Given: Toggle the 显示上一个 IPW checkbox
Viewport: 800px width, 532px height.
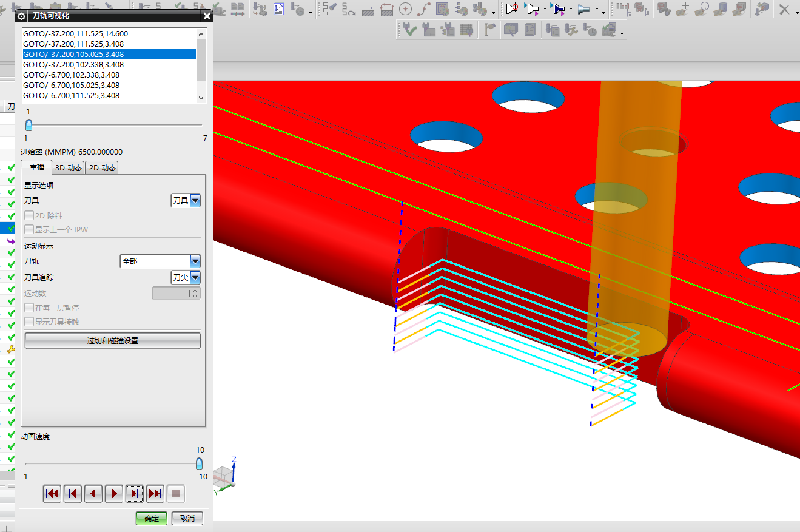Looking at the screenshot, I should tap(29, 229).
